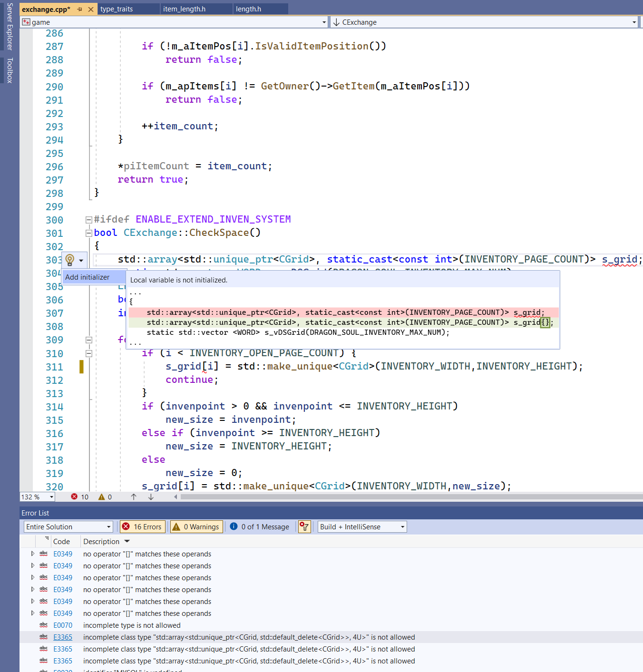The height and width of the screenshot is (672, 643).
Task: Click the 'continue' keyword on line 312
Action: [189, 380]
